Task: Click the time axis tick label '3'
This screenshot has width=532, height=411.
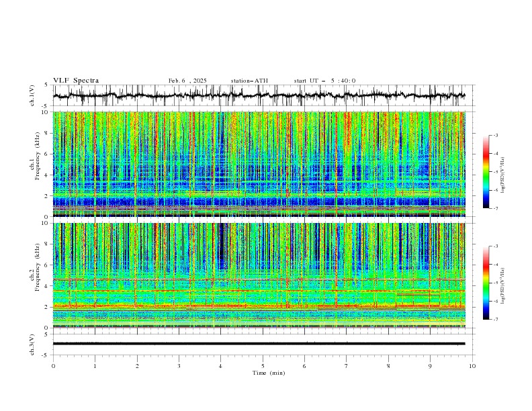Action: pyautogui.click(x=179, y=366)
